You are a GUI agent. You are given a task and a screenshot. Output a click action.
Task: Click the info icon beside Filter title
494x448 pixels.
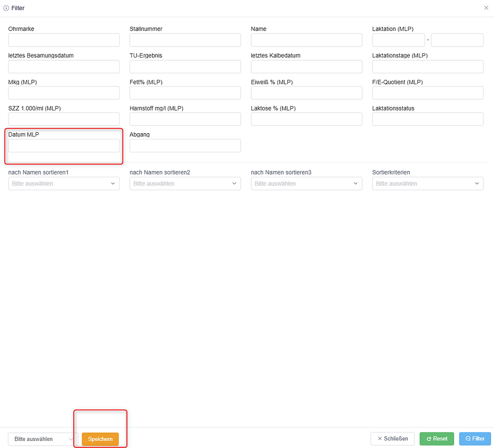click(6, 8)
